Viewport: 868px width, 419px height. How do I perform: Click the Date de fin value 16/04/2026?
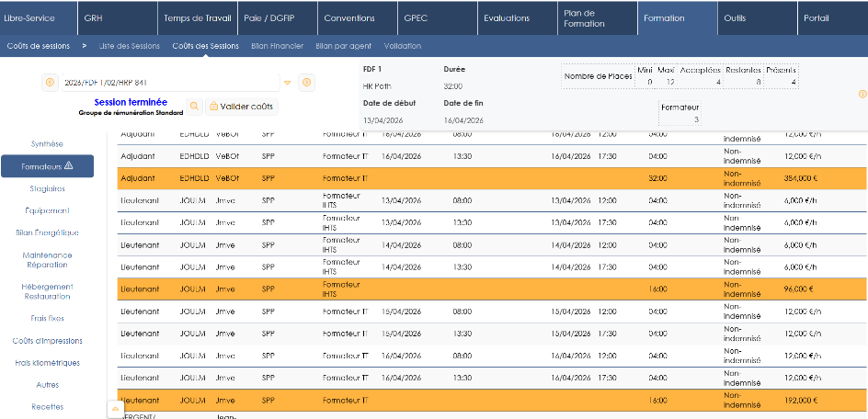point(464,120)
